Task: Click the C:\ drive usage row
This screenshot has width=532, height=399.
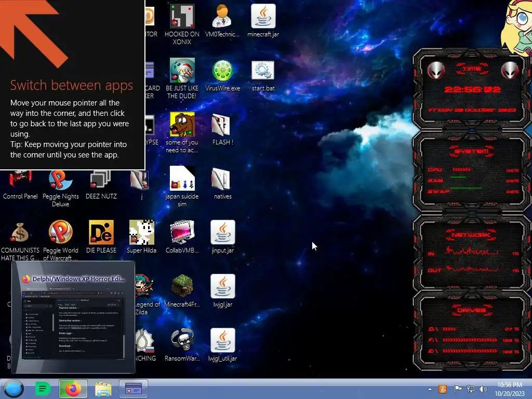Action: pos(473,329)
